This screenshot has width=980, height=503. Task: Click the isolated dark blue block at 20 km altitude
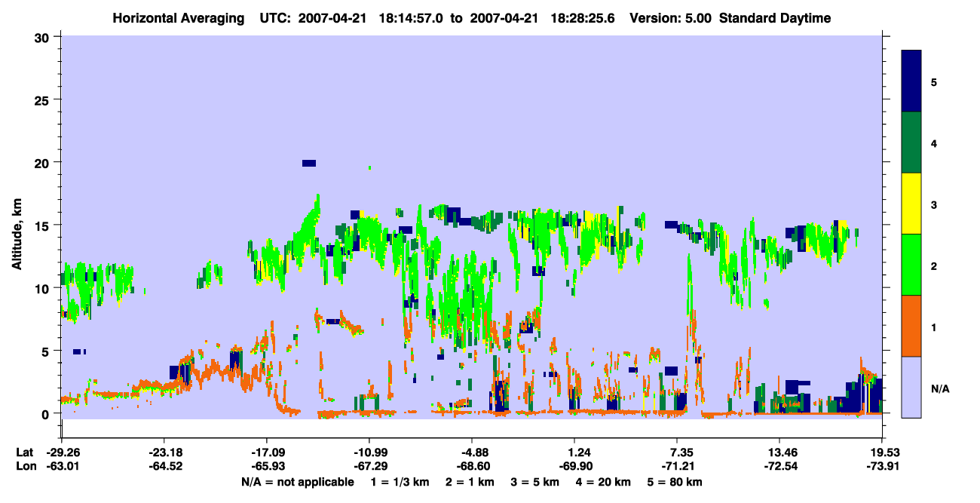[x=309, y=163]
